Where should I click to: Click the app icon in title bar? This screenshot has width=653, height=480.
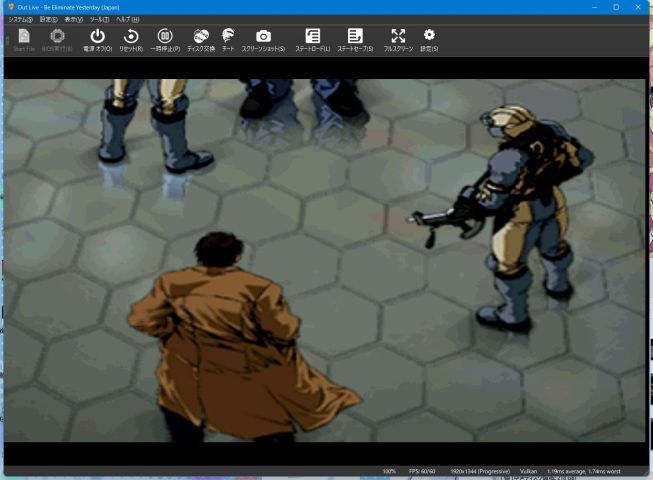pos(11,7)
